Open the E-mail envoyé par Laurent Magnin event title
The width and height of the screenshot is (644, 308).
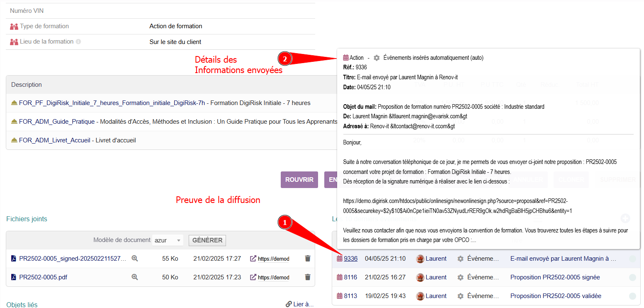click(x=564, y=259)
